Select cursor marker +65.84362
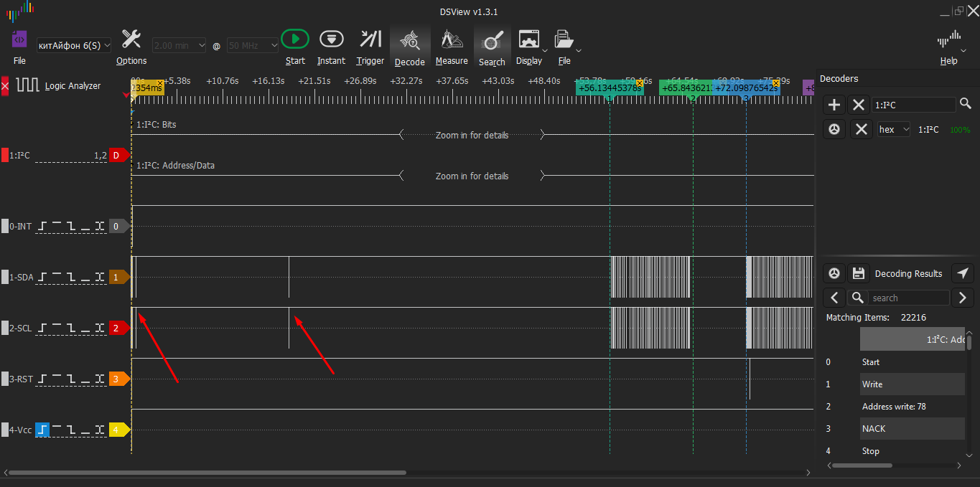The width and height of the screenshot is (980, 487). click(x=686, y=88)
